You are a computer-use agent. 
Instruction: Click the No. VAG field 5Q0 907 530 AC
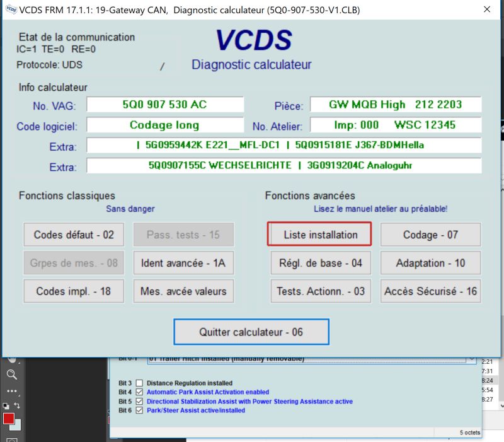[x=165, y=105]
